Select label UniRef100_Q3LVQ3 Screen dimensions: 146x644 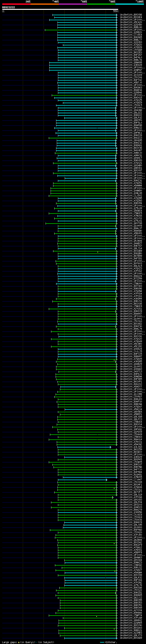[131, 447]
